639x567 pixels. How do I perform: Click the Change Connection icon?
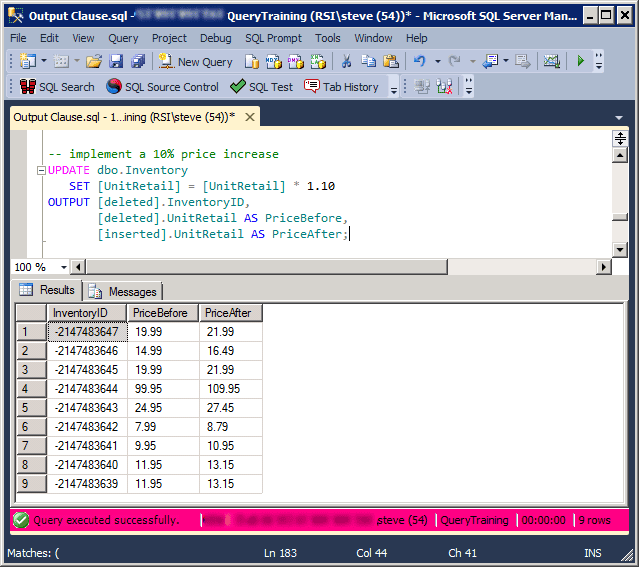[444, 87]
